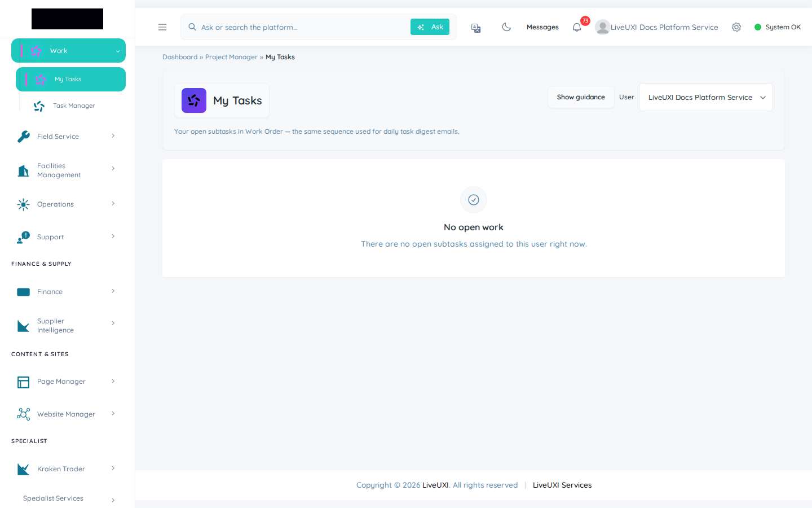812x508 pixels.
Task: Expand the Finance chevron
Action: tap(113, 291)
